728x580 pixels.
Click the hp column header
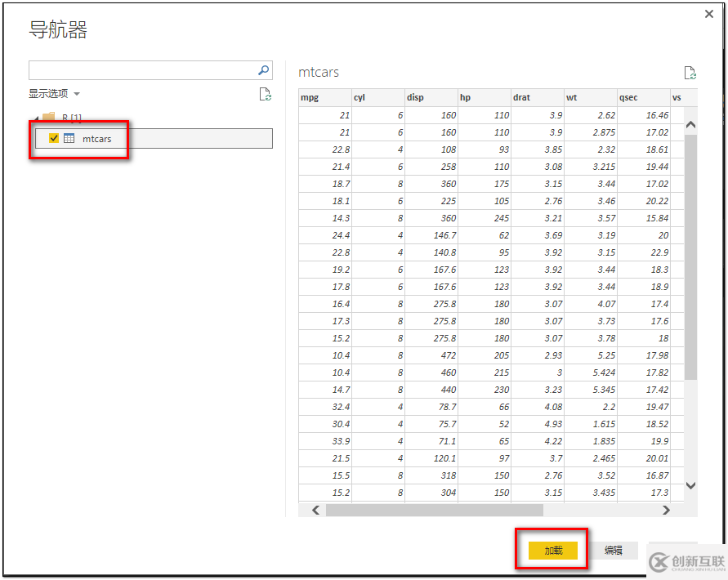point(485,97)
